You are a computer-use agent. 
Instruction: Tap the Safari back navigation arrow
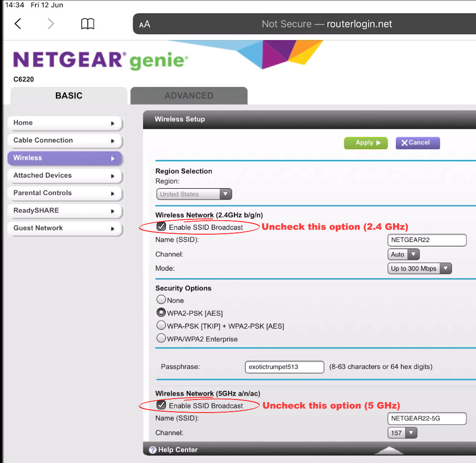click(x=18, y=23)
